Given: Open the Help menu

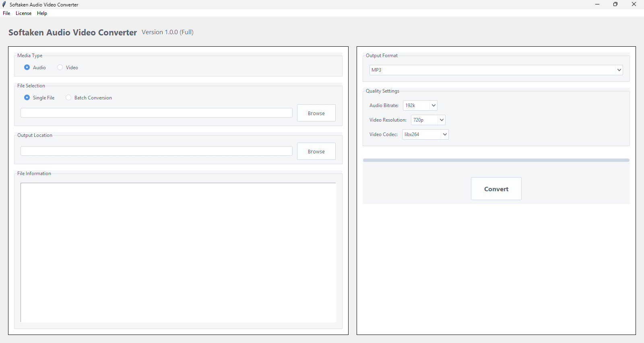Looking at the screenshot, I should [42, 13].
